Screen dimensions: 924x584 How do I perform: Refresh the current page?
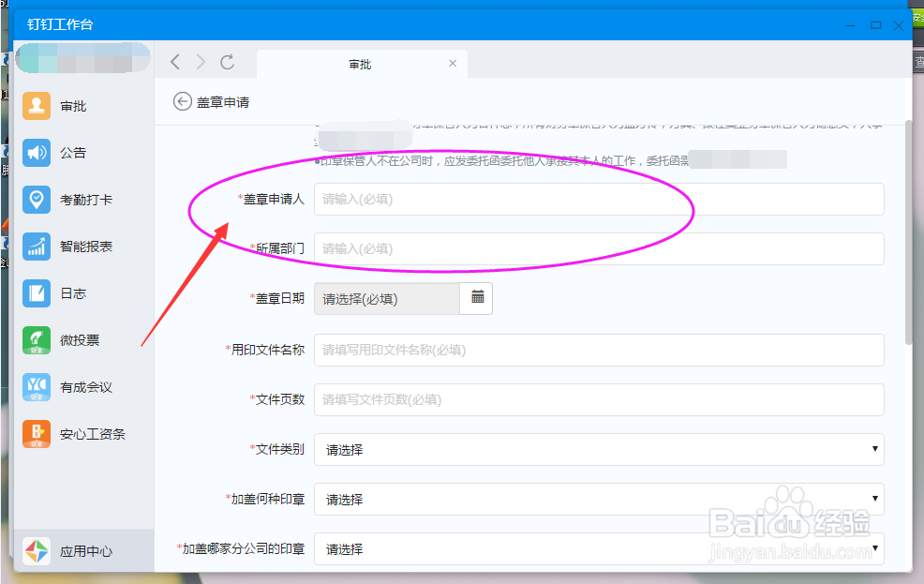tap(227, 62)
